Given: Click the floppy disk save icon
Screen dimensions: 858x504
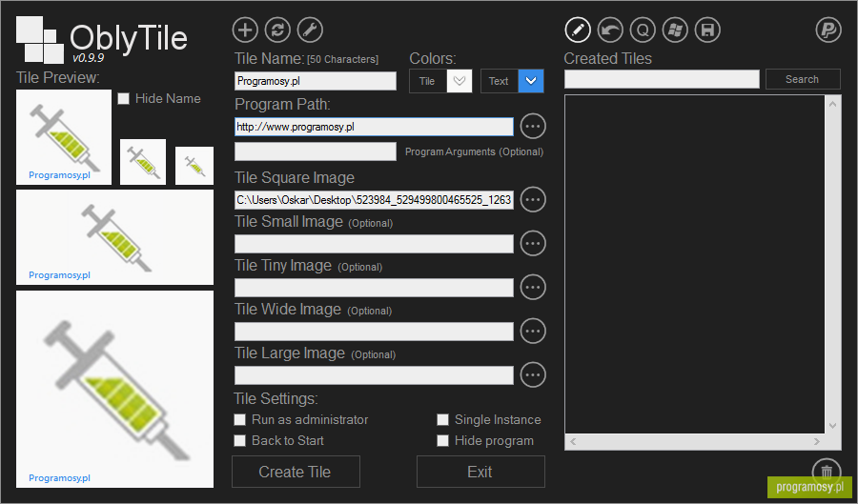Looking at the screenshot, I should point(707,30).
